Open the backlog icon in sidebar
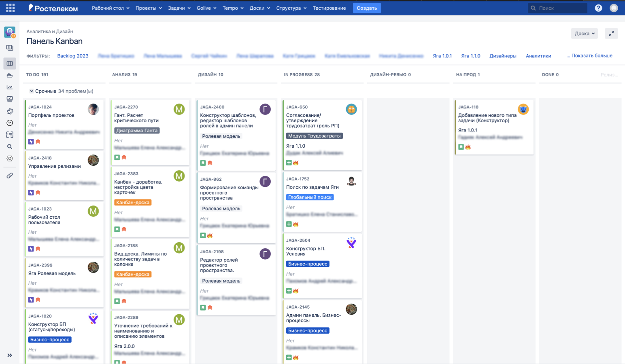Image resolution: width=625 pixels, height=364 pixels. pos(10,48)
